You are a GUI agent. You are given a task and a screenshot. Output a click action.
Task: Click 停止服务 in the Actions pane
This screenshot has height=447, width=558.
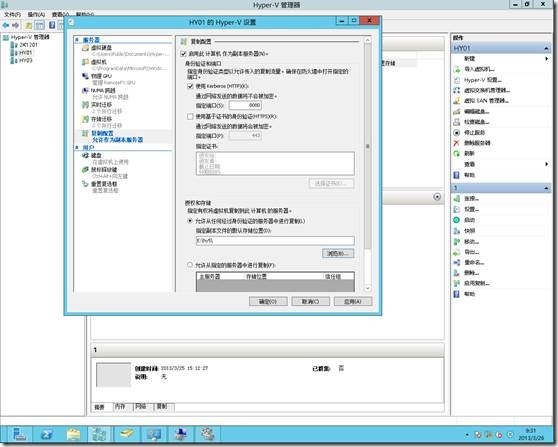coord(474,132)
